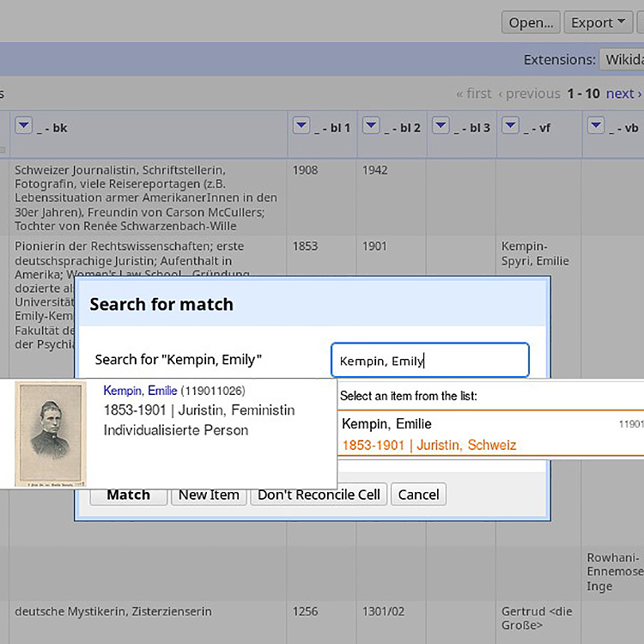Open the Wikidata extension button
This screenshot has width=644, height=644.
622,59
